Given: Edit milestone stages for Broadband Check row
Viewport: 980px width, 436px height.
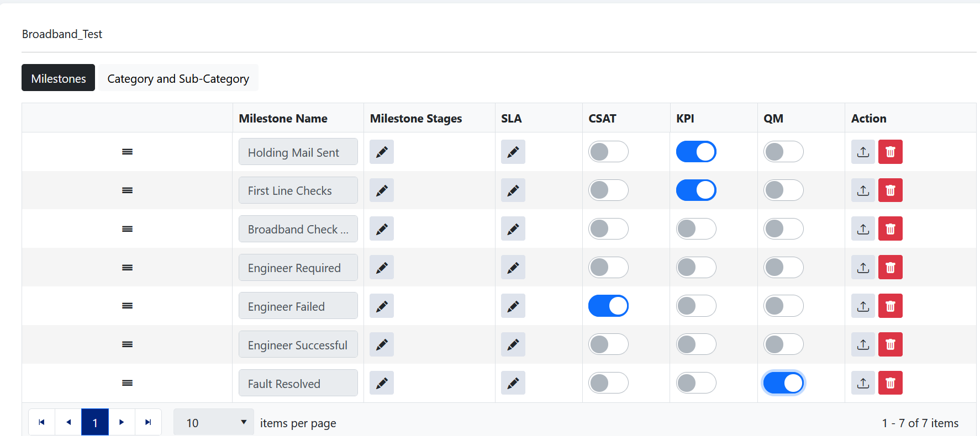Looking at the screenshot, I should coord(381,229).
